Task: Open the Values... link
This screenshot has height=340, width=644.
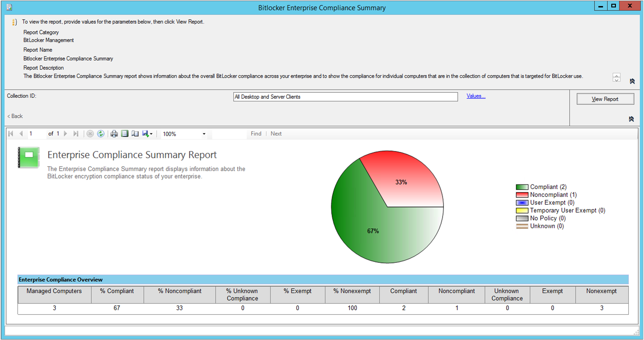Action: pyautogui.click(x=476, y=96)
